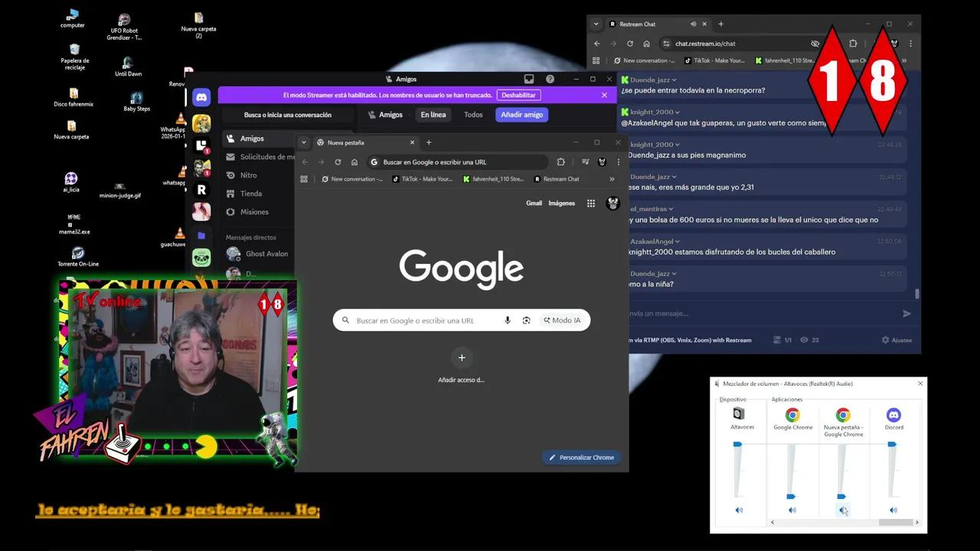Click Busca o inicia una conversación field
This screenshot has height=551, width=980.
(288, 115)
